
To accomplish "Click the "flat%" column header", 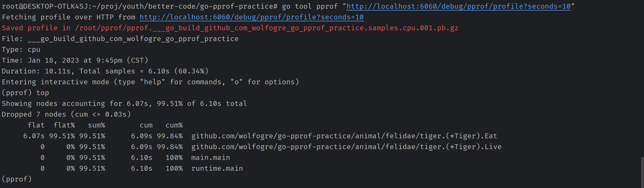I will coord(64,125).
